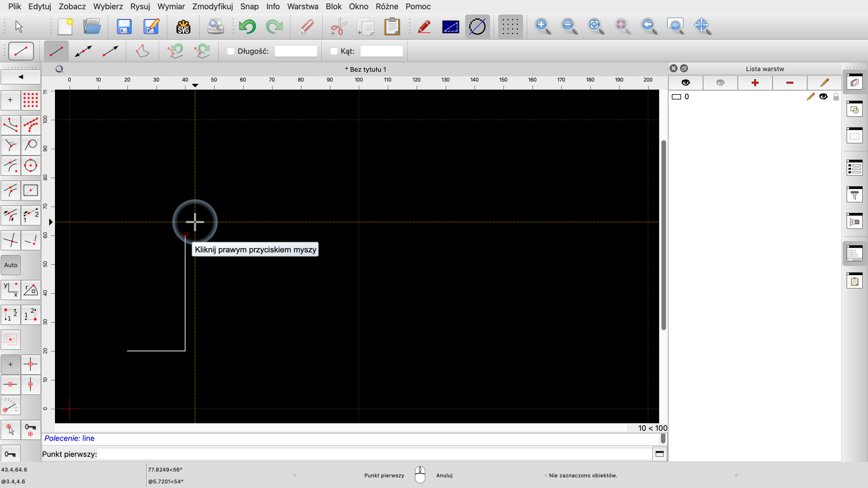Click the layer 0 color swatch

pos(676,97)
